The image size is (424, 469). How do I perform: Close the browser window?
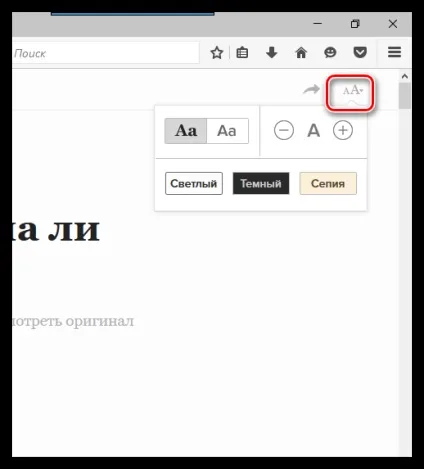click(x=393, y=24)
